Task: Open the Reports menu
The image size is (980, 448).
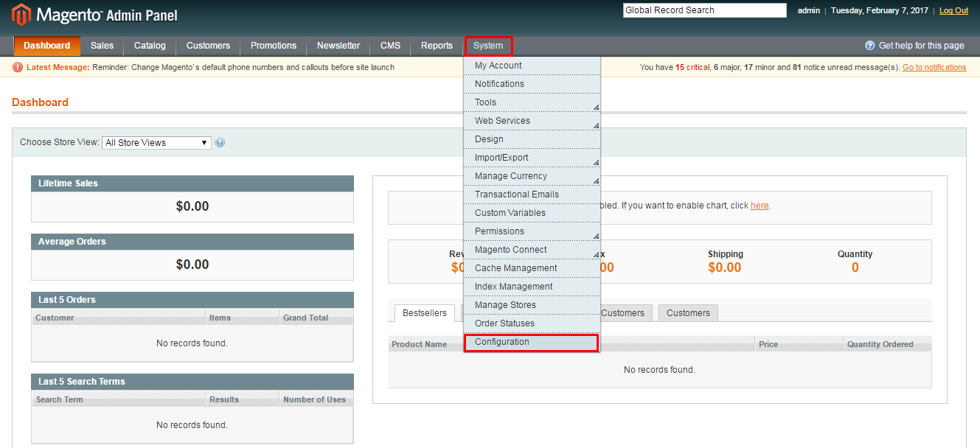Action: click(437, 46)
